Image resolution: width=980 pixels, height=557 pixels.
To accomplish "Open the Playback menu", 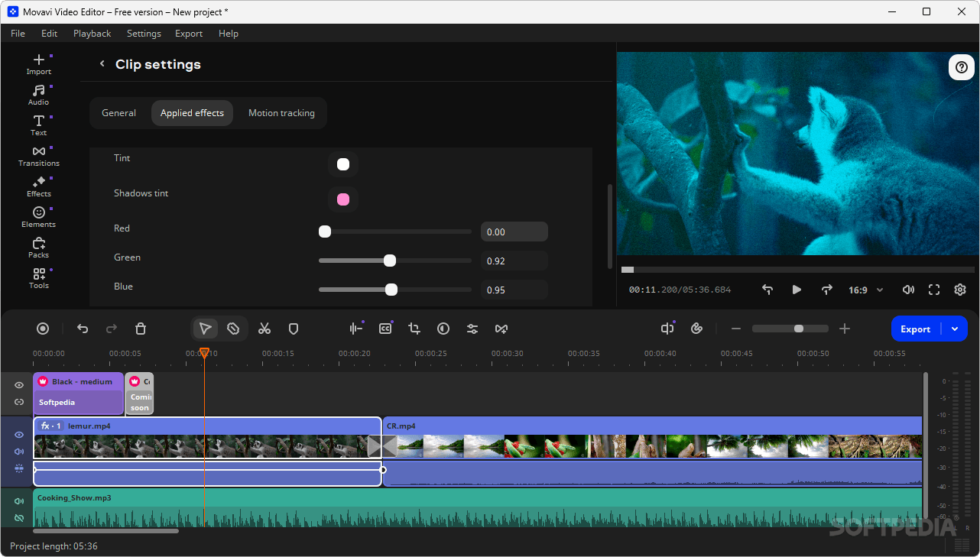I will pyautogui.click(x=92, y=33).
